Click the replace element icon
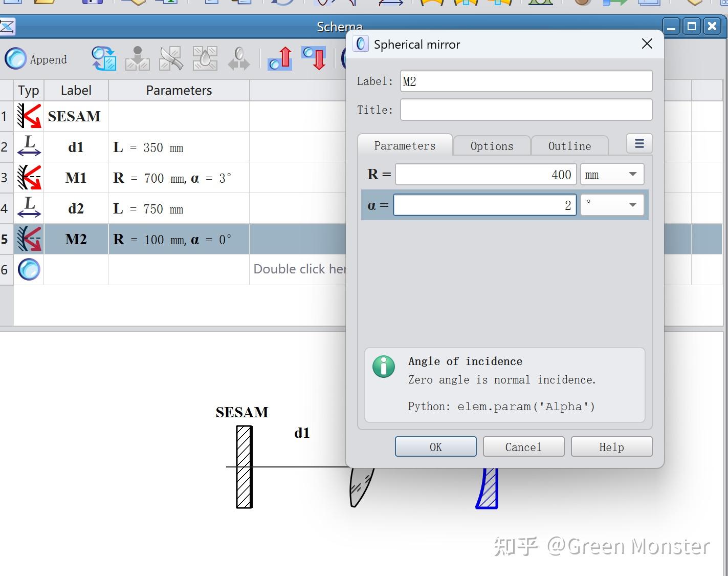 point(104,58)
